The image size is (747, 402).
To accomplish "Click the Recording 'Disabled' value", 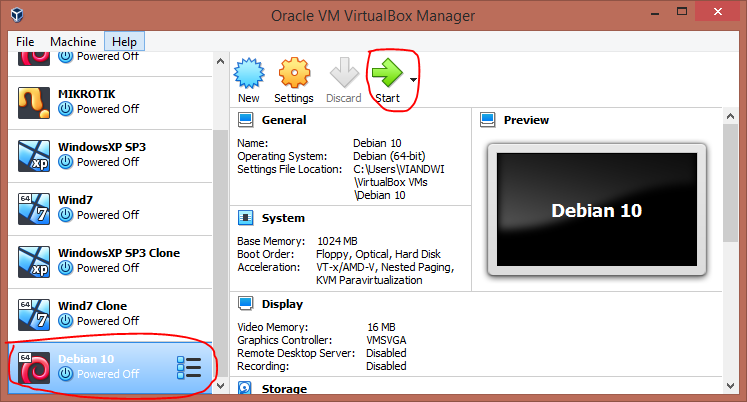I will 386,366.
